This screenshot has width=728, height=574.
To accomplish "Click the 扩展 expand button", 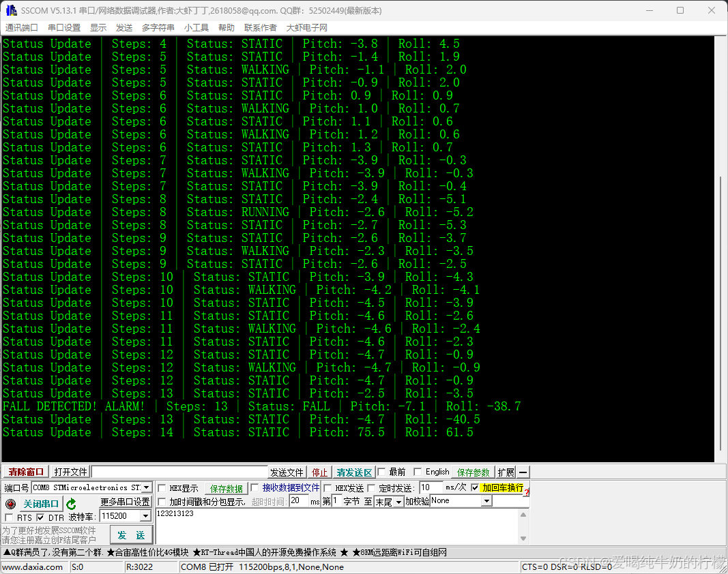I will coord(506,472).
